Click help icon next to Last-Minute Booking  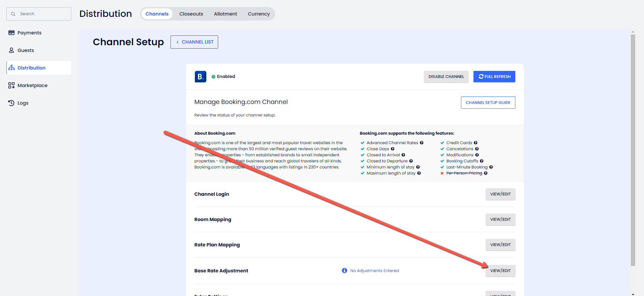(491, 167)
